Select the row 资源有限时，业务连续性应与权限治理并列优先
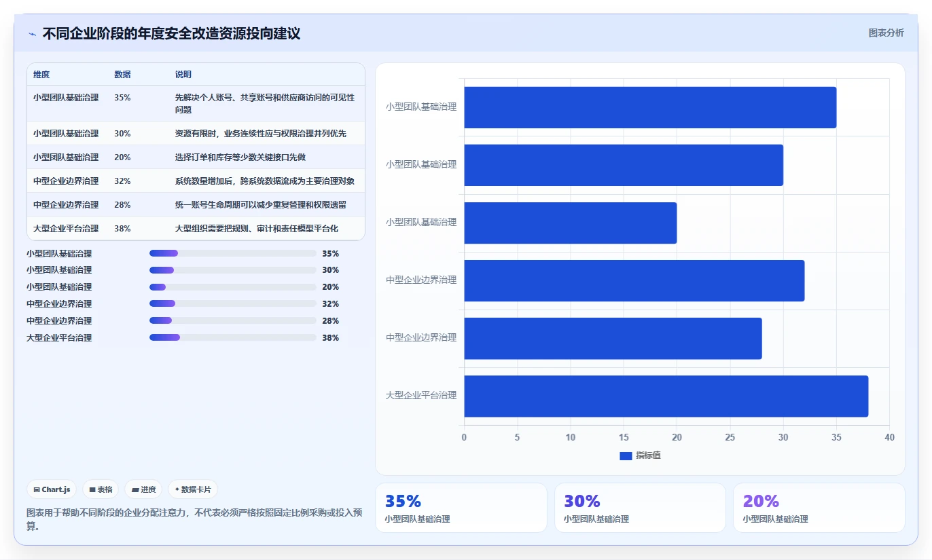Viewport: 932px width, 560px height. [x=196, y=134]
